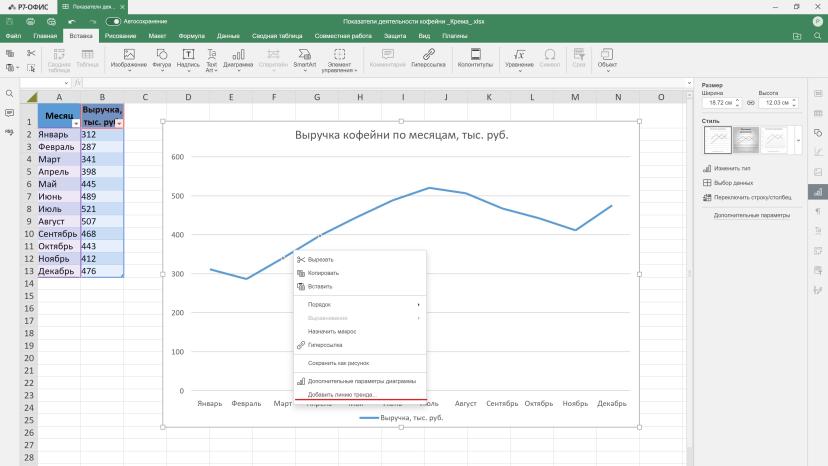Select the first chart style thumbnail
Viewport: 828px width, 466px height.
pos(718,140)
